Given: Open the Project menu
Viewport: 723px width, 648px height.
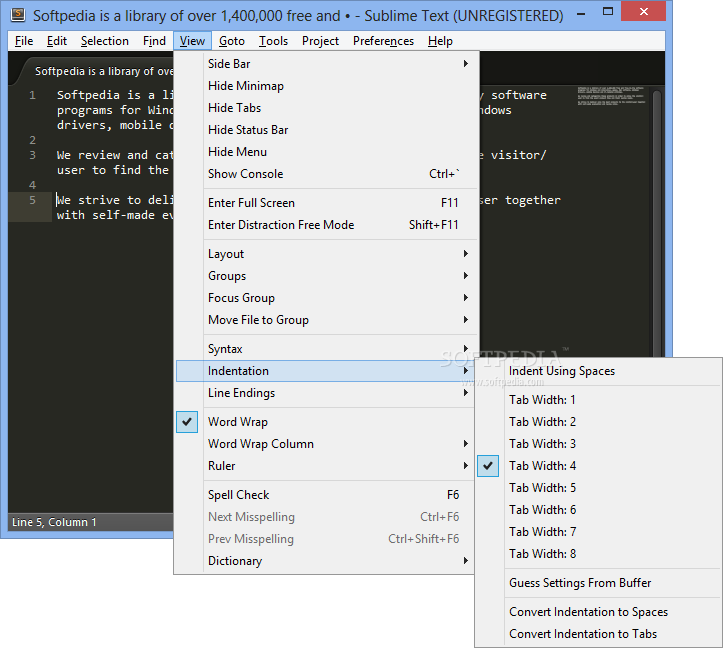Looking at the screenshot, I should (x=320, y=41).
